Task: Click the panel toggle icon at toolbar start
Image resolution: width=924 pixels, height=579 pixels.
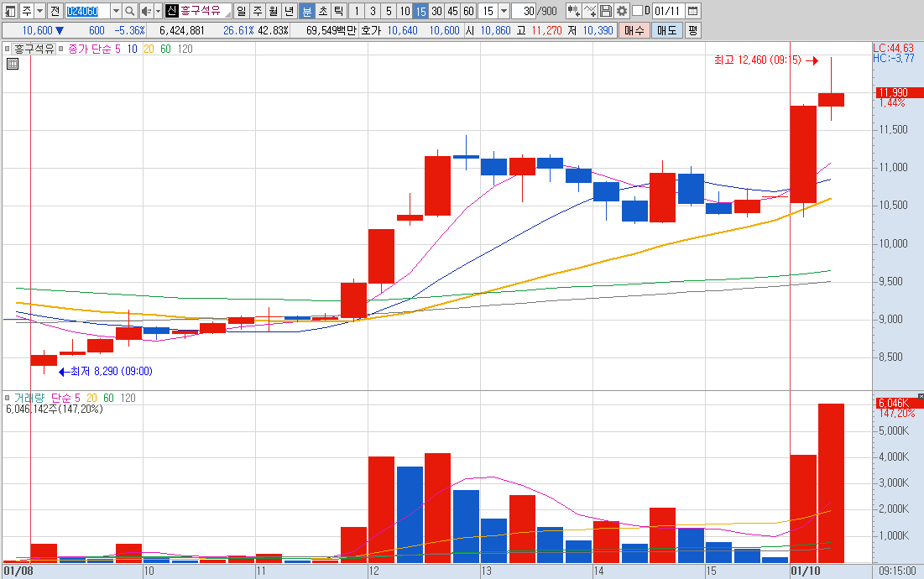Action: (x=10, y=11)
